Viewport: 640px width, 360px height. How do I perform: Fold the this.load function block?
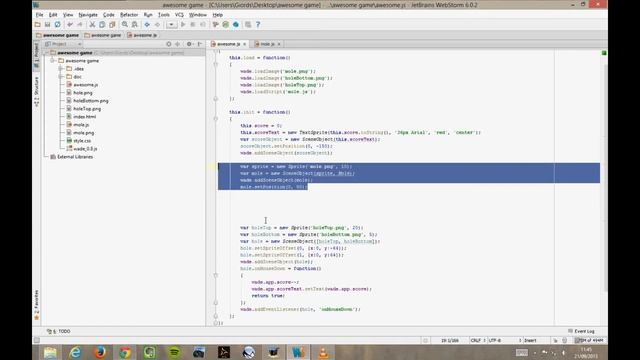[x=216, y=64]
